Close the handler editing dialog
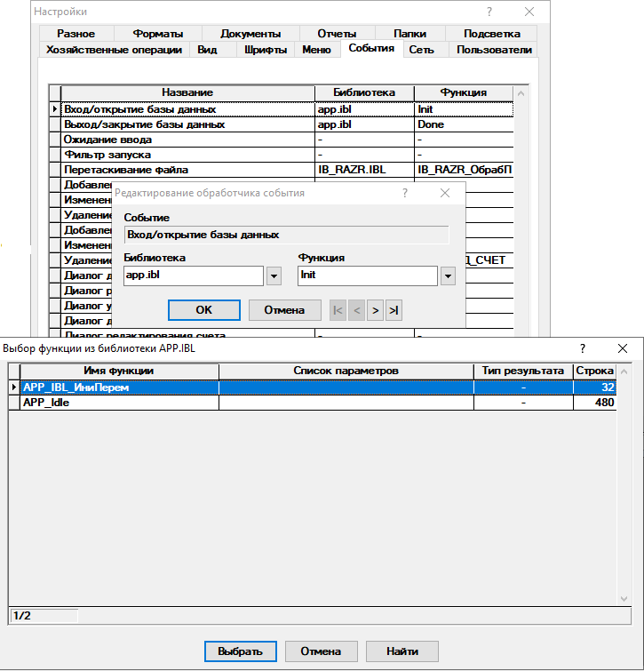 tap(445, 193)
